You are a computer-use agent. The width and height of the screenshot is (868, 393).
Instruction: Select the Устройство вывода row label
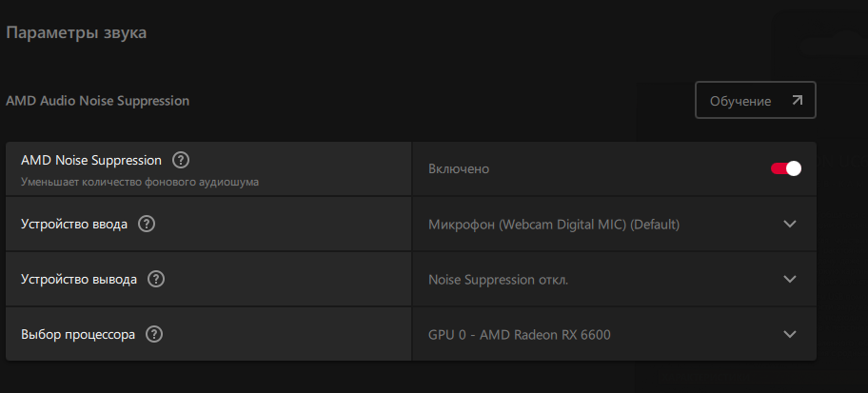[x=79, y=280]
